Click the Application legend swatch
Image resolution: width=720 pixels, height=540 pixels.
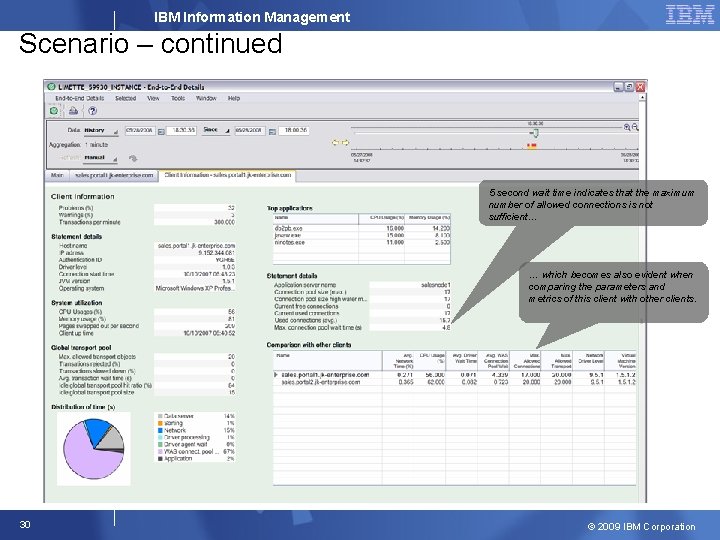point(160,458)
